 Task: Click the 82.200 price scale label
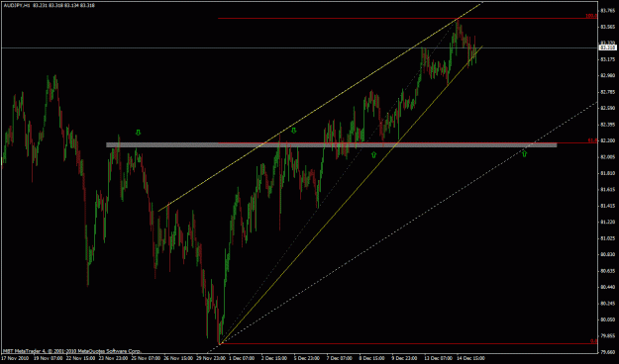pos(608,140)
